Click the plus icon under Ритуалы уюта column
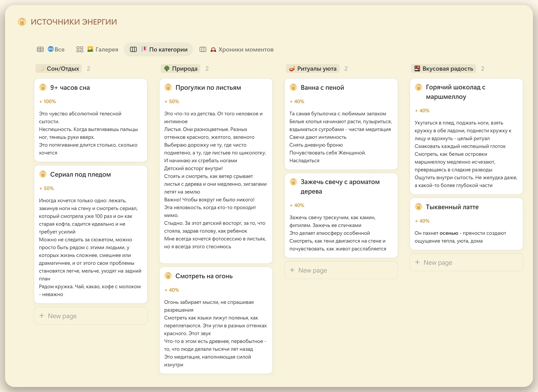This screenshot has width=538, height=392. tap(292, 270)
